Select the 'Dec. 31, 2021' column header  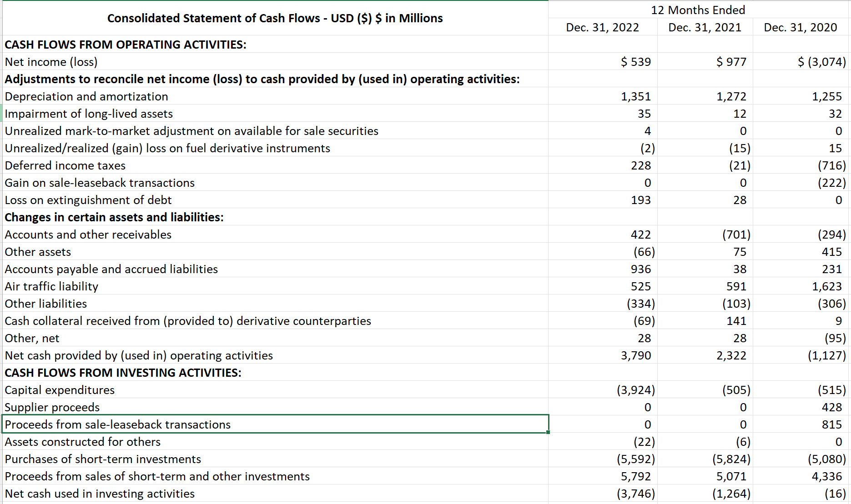[x=705, y=27]
